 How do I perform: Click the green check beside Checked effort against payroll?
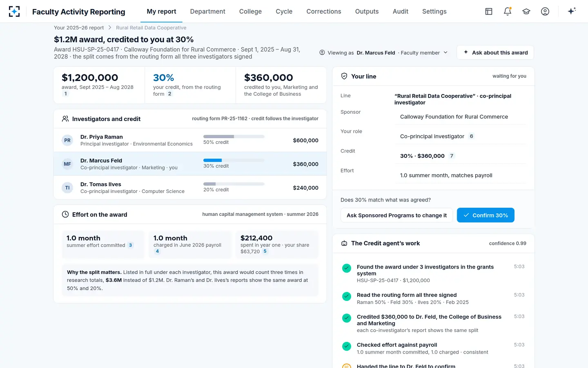tap(347, 346)
